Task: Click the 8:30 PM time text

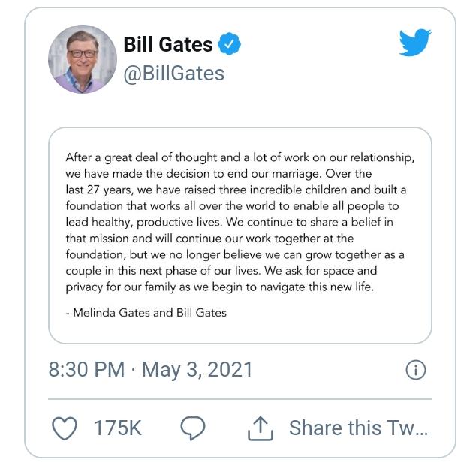Action: coord(86,370)
